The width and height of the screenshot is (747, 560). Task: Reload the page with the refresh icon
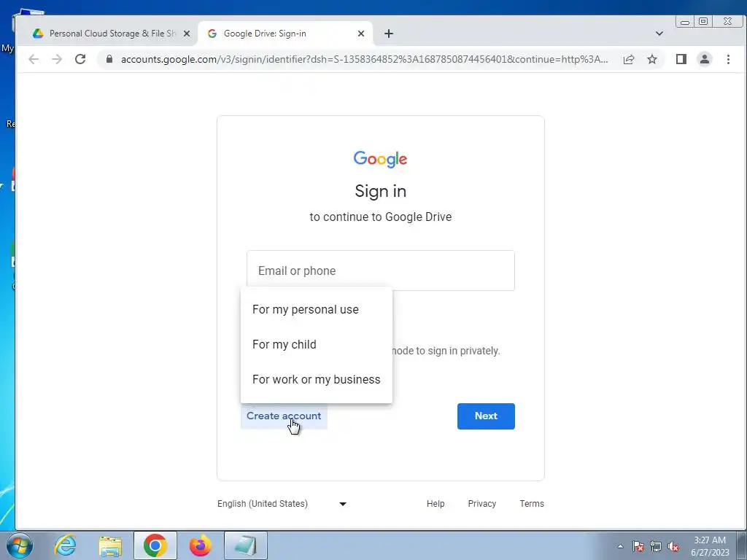(x=80, y=59)
